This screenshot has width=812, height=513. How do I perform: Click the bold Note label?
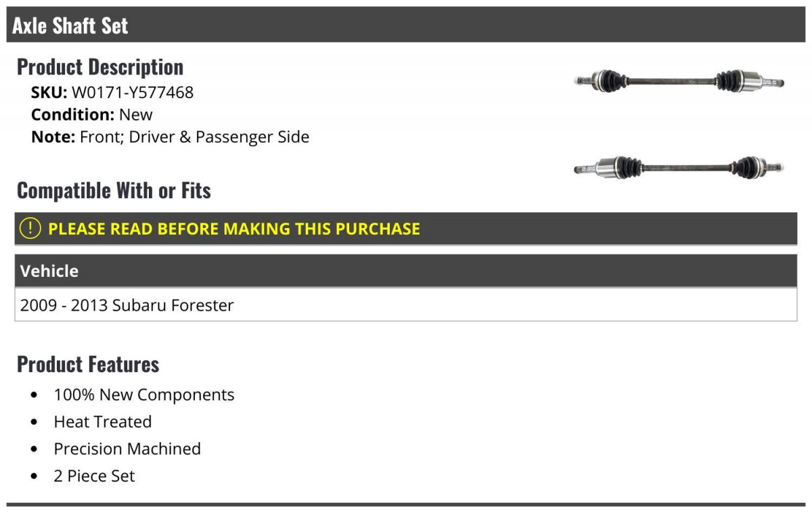(x=53, y=137)
